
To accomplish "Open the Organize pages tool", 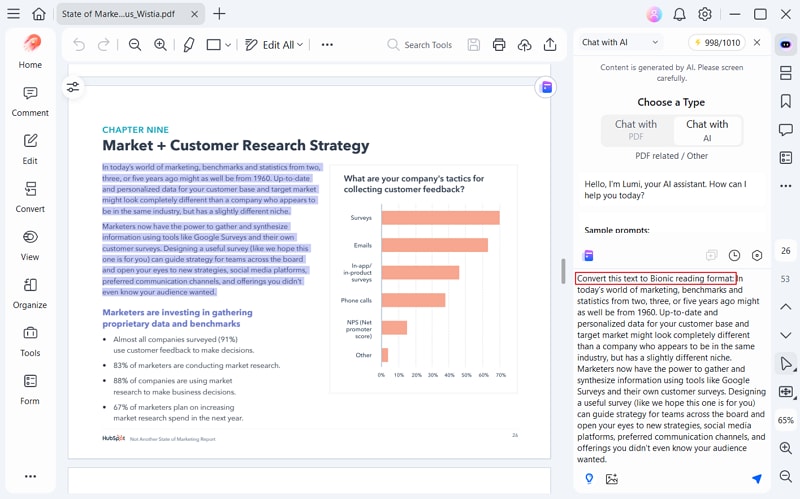I will coord(30,293).
